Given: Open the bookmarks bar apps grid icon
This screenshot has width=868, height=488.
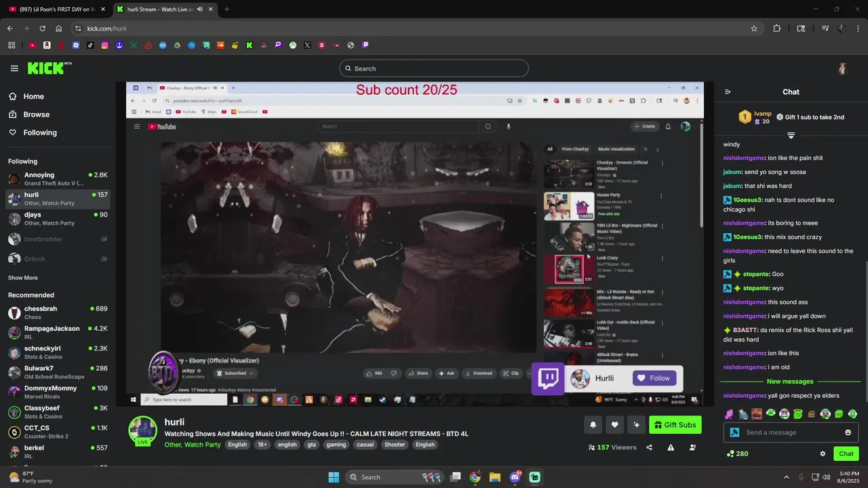Looking at the screenshot, I should click(12, 45).
